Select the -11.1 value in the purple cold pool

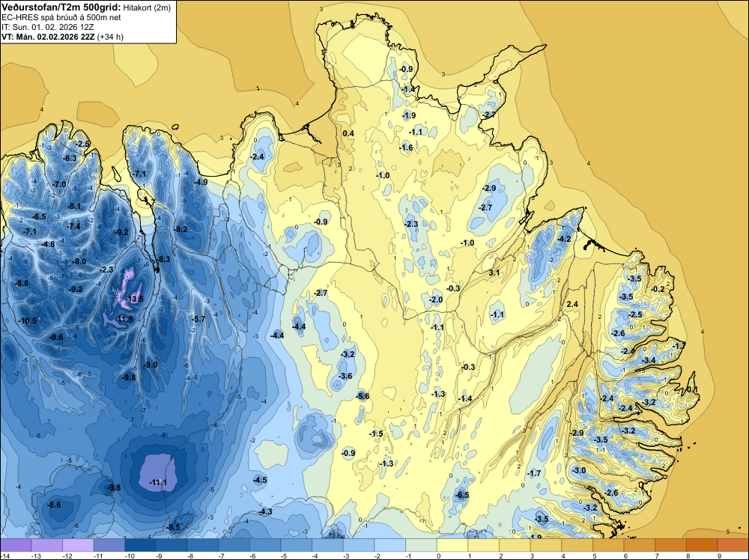pos(158,483)
